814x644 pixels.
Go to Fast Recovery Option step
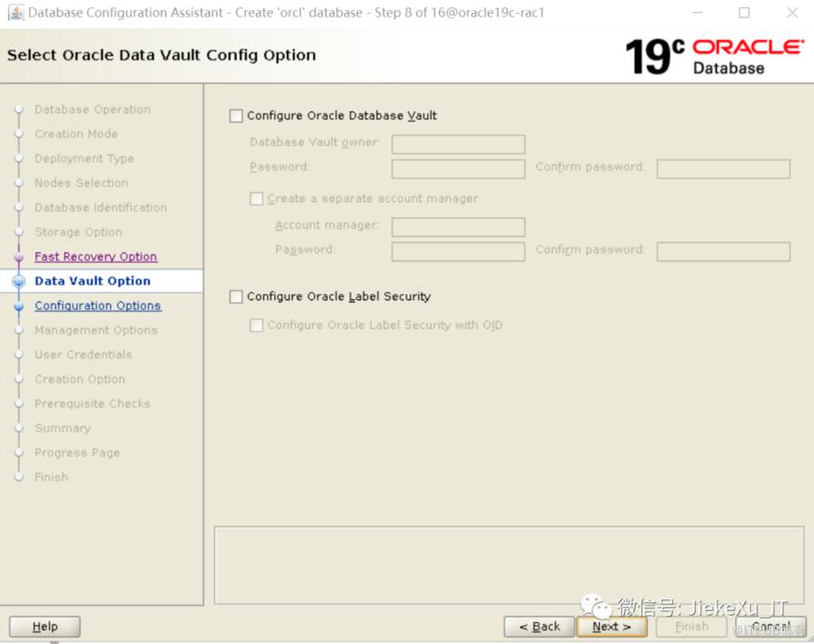click(96, 256)
